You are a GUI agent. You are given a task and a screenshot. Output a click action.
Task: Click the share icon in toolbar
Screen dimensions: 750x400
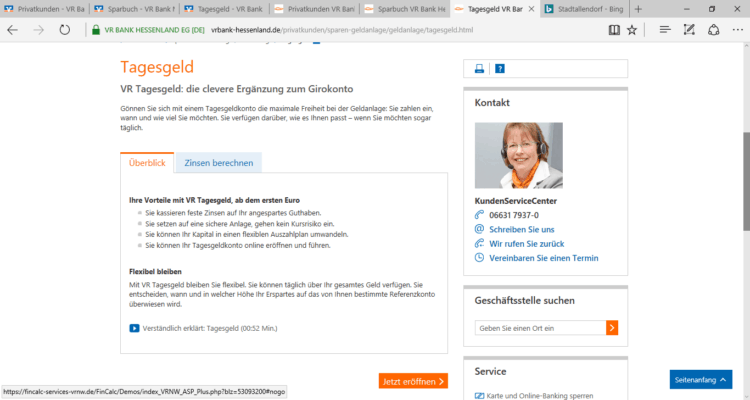pyautogui.click(x=713, y=30)
